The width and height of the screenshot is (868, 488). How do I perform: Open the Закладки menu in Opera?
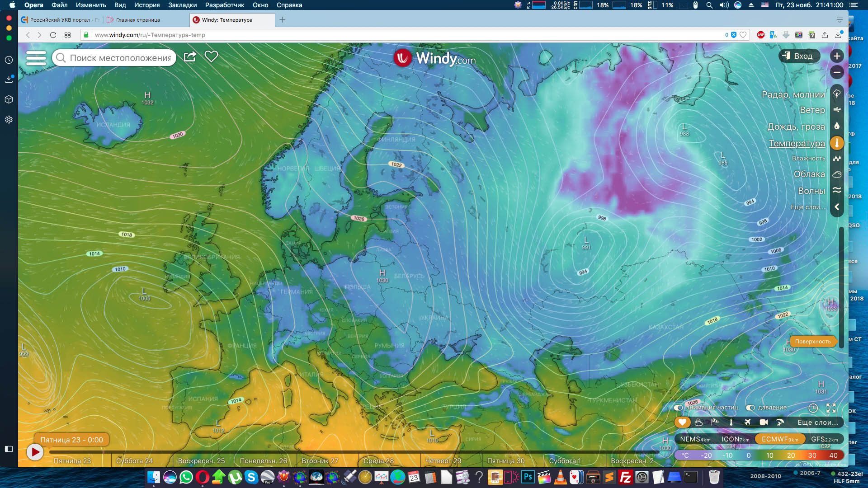pos(182,5)
